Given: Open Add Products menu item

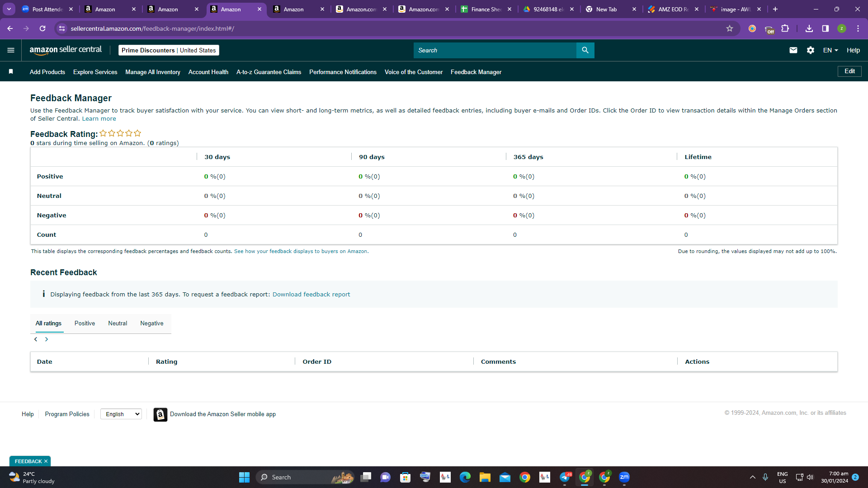Looking at the screenshot, I should pos(47,72).
